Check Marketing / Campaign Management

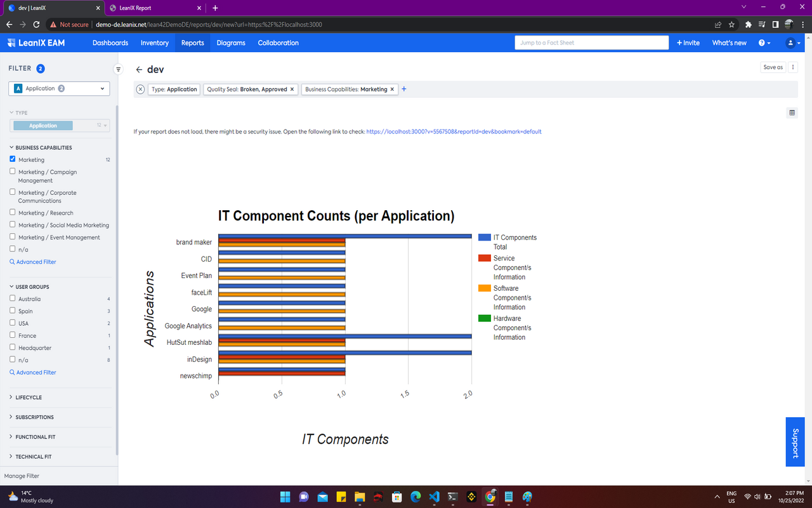(13, 171)
